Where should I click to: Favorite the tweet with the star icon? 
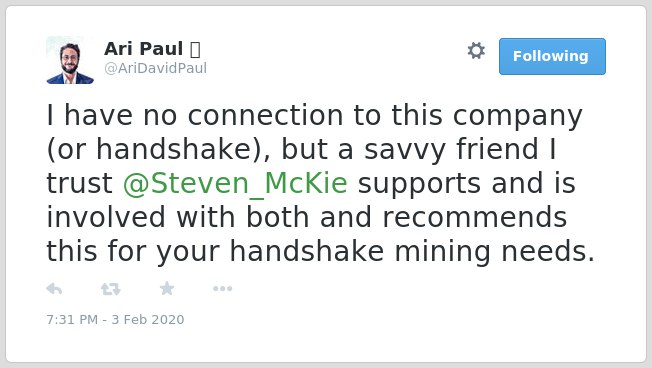point(167,288)
